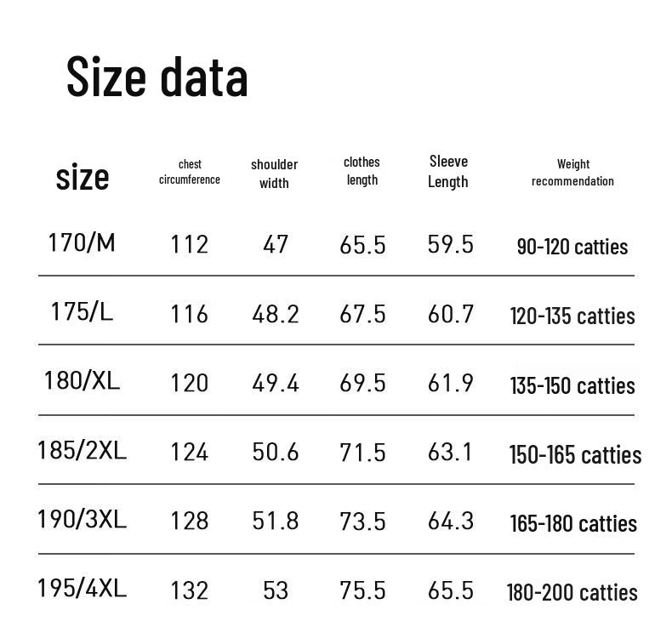The image size is (672, 644).
Task: Click sleeve length value 63.1
Action: pyautogui.click(x=450, y=452)
